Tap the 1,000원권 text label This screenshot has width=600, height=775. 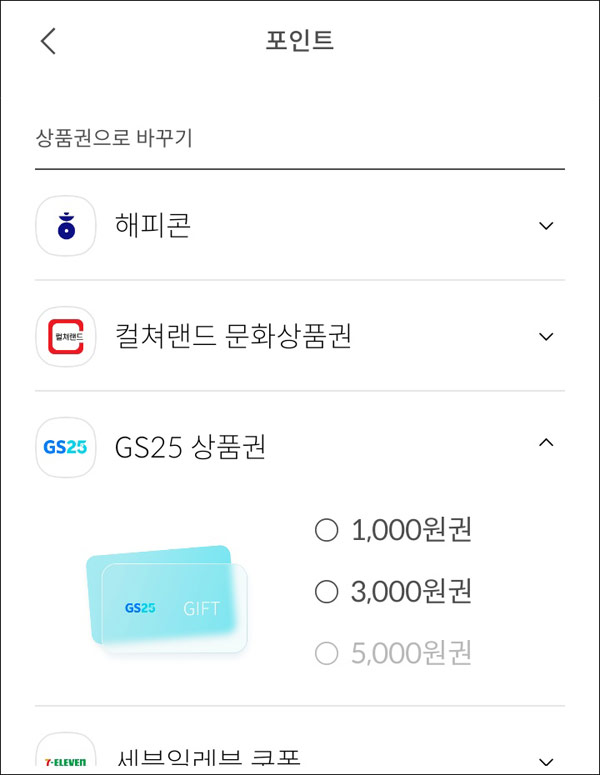point(411,530)
